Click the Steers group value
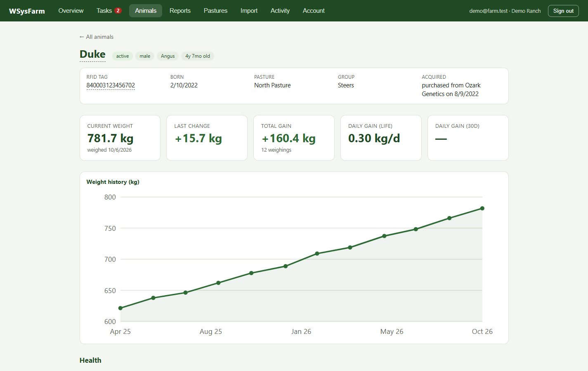 point(346,85)
